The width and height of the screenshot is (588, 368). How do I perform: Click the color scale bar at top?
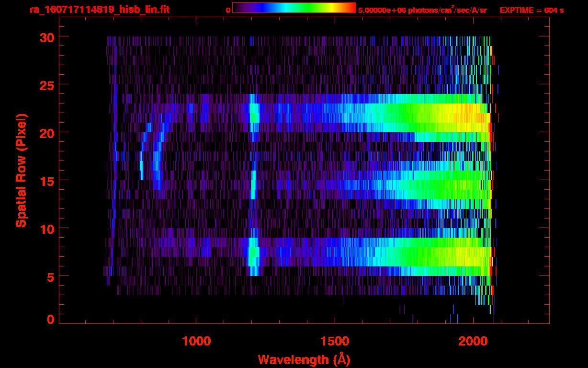pos(294,8)
